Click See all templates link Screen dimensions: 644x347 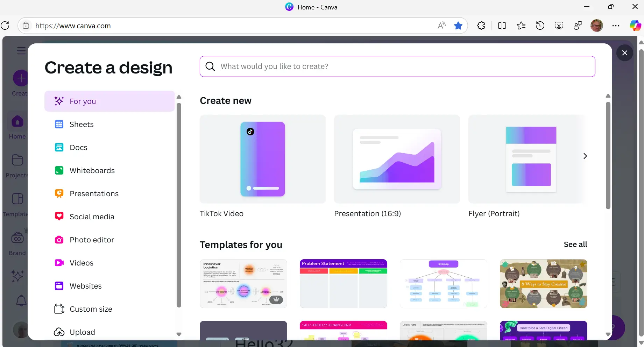point(575,245)
